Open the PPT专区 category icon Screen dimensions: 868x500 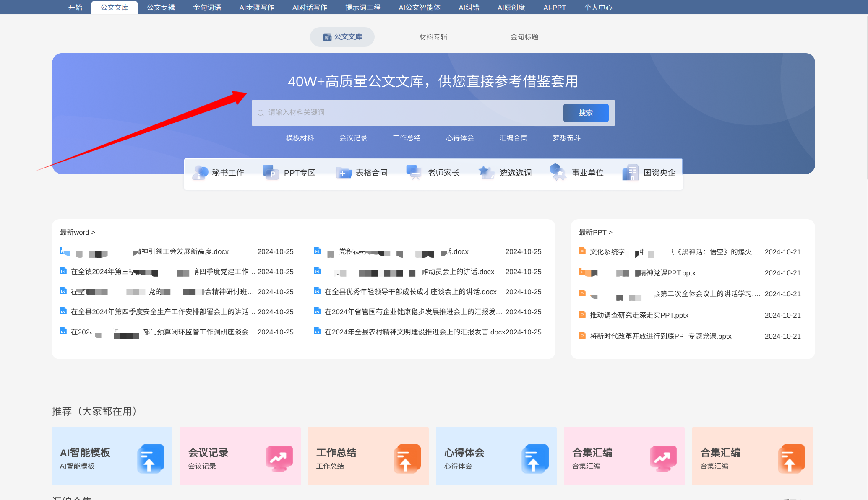(271, 172)
